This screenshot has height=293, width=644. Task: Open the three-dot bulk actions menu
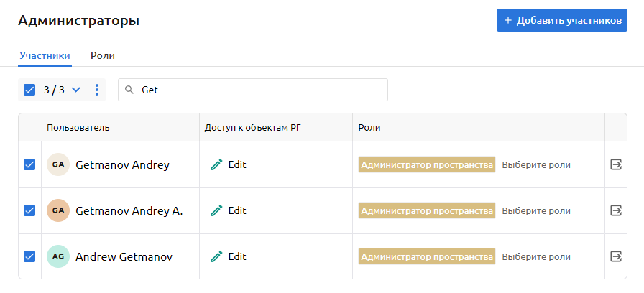[x=97, y=90]
